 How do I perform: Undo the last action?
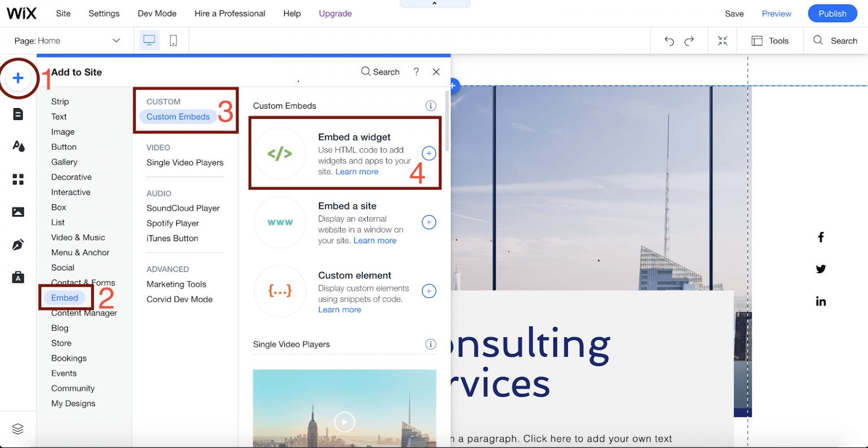tap(669, 40)
